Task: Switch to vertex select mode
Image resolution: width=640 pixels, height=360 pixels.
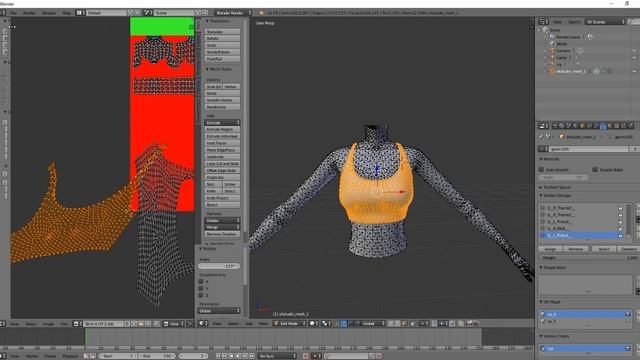Action: click(391, 323)
